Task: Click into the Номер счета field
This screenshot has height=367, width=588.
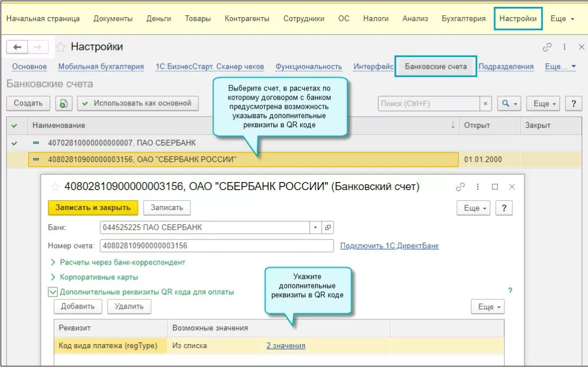Action: point(217,246)
